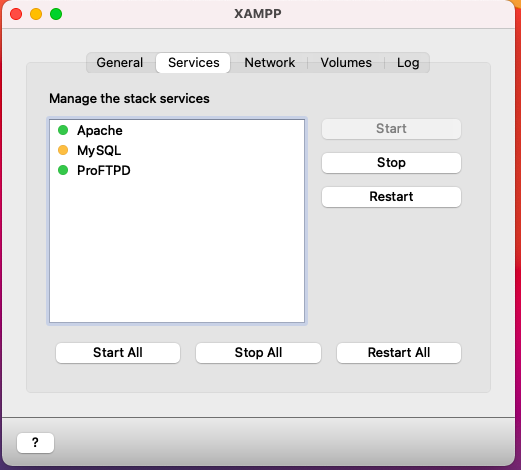The image size is (521, 470).
Task: Click the Stop All button
Action: (x=258, y=353)
